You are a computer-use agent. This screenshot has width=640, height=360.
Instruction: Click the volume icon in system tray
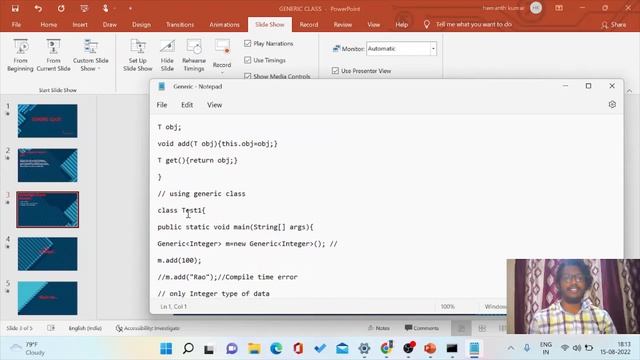coord(577,348)
